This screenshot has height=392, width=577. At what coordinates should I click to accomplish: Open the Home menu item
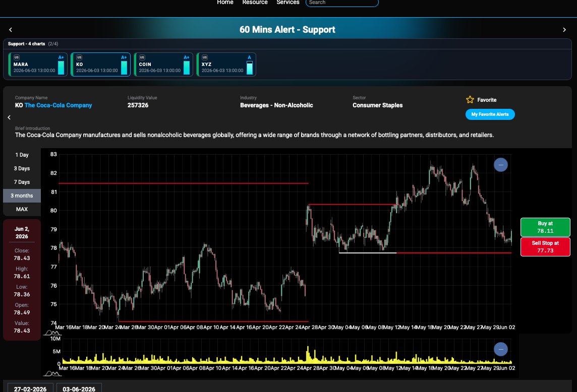pyautogui.click(x=225, y=2)
